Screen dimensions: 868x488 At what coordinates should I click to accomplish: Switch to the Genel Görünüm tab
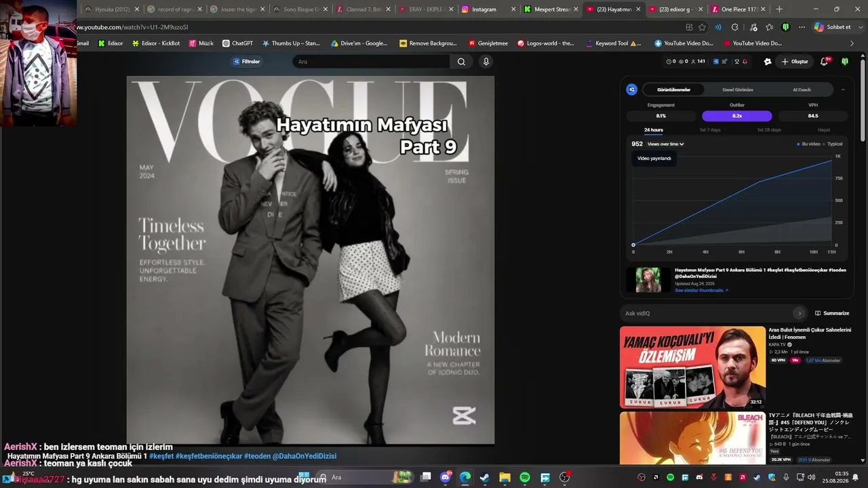click(738, 89)
